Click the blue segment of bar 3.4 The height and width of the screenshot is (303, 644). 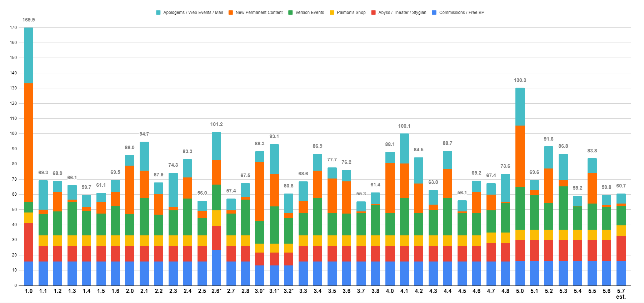tap(318, 274)
